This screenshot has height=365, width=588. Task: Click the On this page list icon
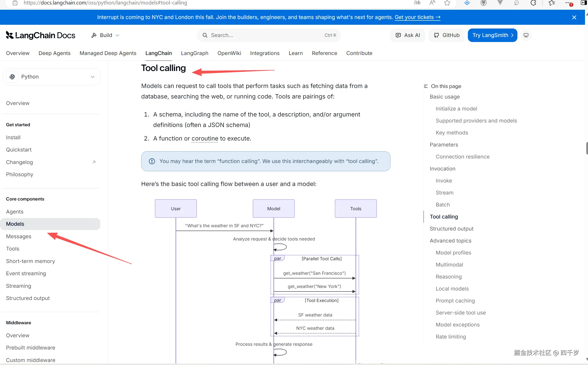coord(426,86)
